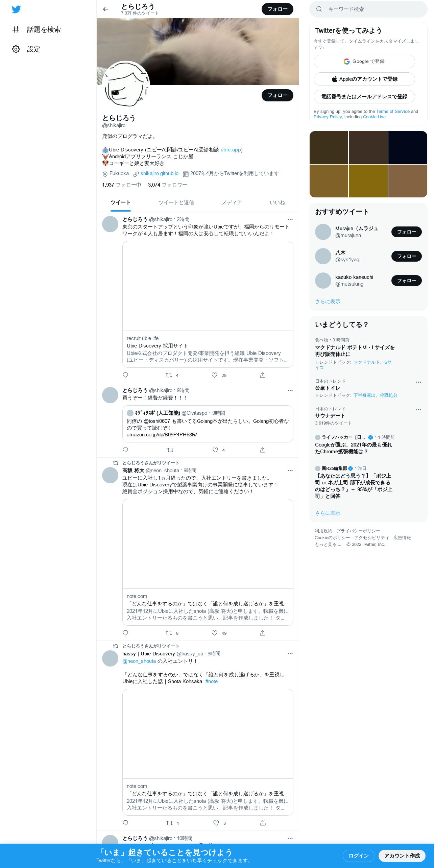Retweet the tweet with 4 retweets
Image resolution: width=434 pixels, height=868 pixels.
(169, 375)
